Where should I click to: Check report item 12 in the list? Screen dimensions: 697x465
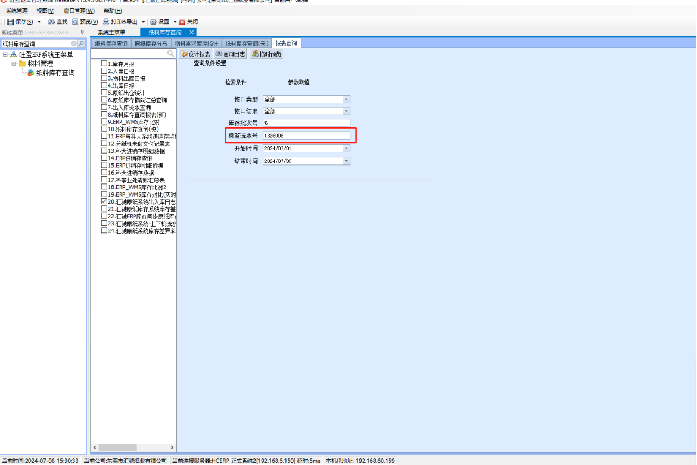[104, 143]
